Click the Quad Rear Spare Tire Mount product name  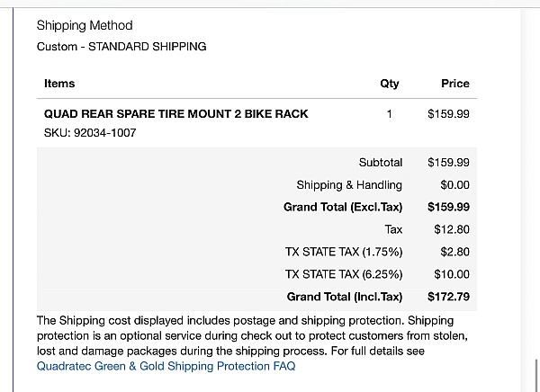click(175, 114)
